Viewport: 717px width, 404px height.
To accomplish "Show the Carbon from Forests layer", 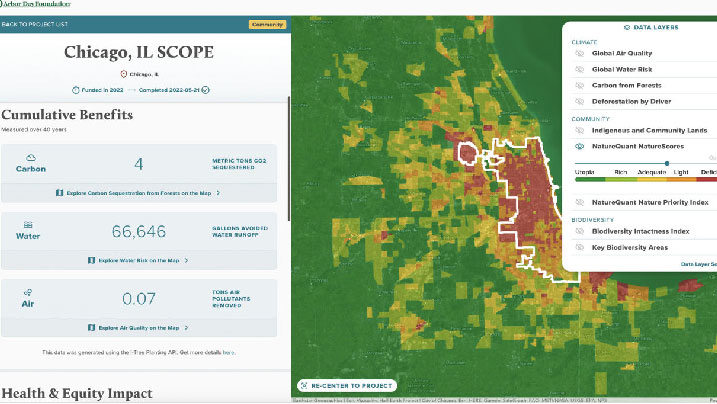I will [x=579, y=85].
